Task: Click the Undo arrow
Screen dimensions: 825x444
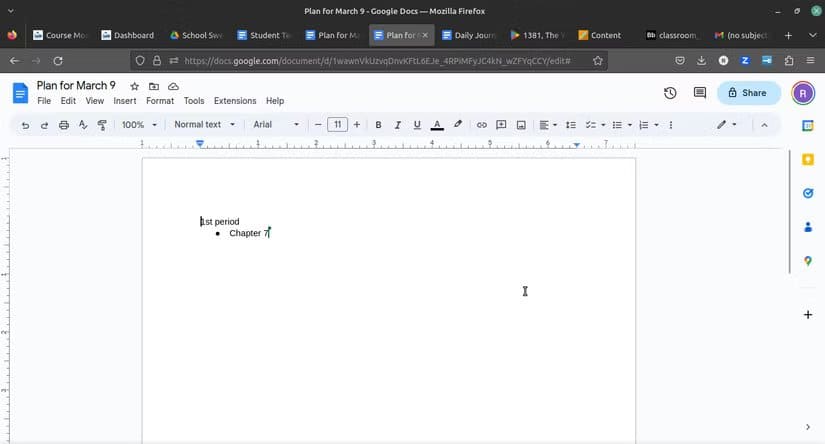Action: [25, 125]
